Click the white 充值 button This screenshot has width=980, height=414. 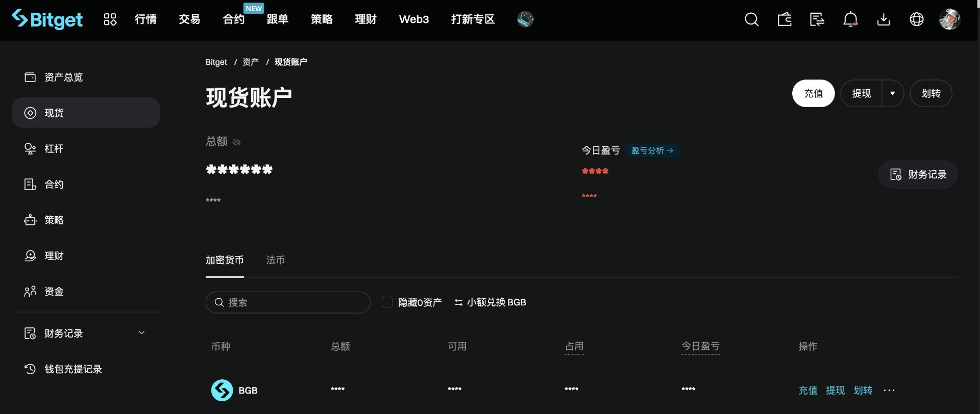click(x=813, y=93)
